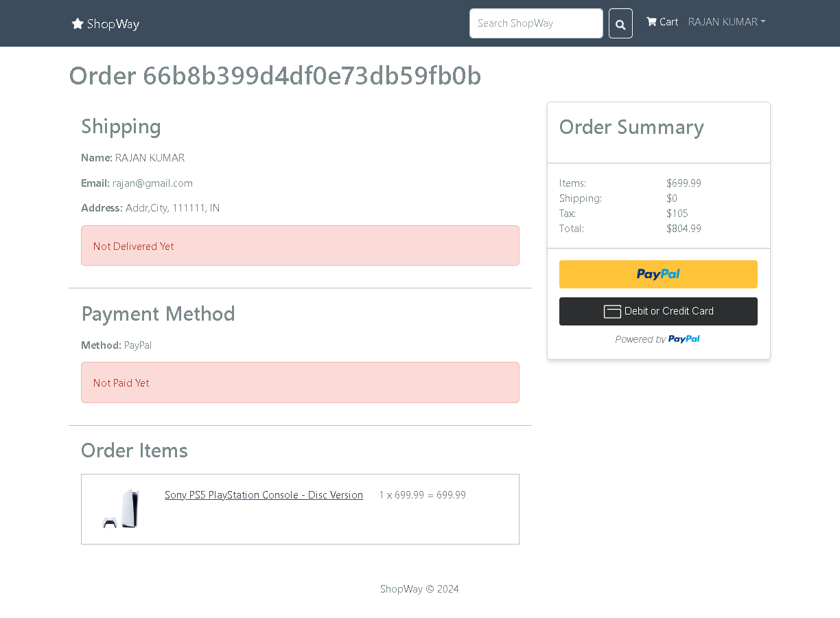Screen dimensions: 840x618
Task: Click the ShopWay © 2024 footer text
Action: click(419, 589)
